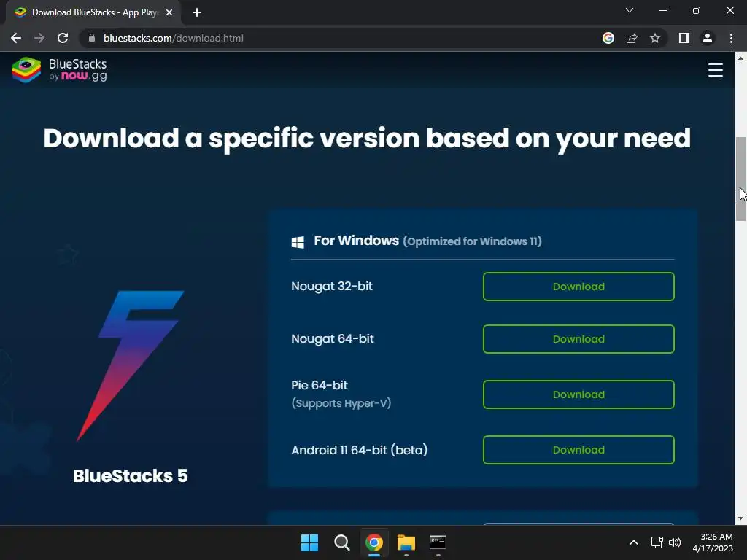Open Windows taskbar search
This screenshot has height=560, width=747.
coord(341,542)
